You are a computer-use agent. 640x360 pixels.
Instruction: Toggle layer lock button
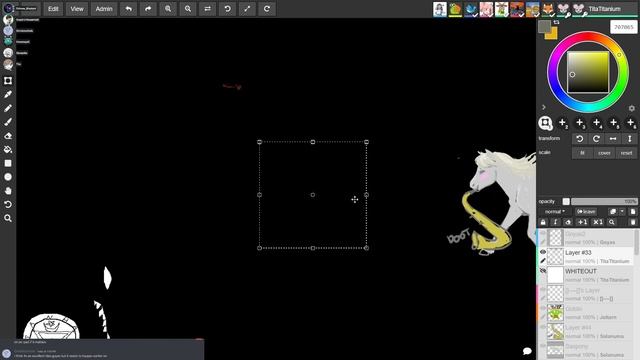543,222
